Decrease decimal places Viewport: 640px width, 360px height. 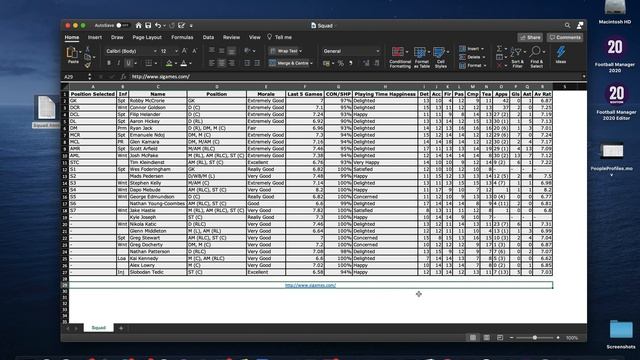point(376,63)
